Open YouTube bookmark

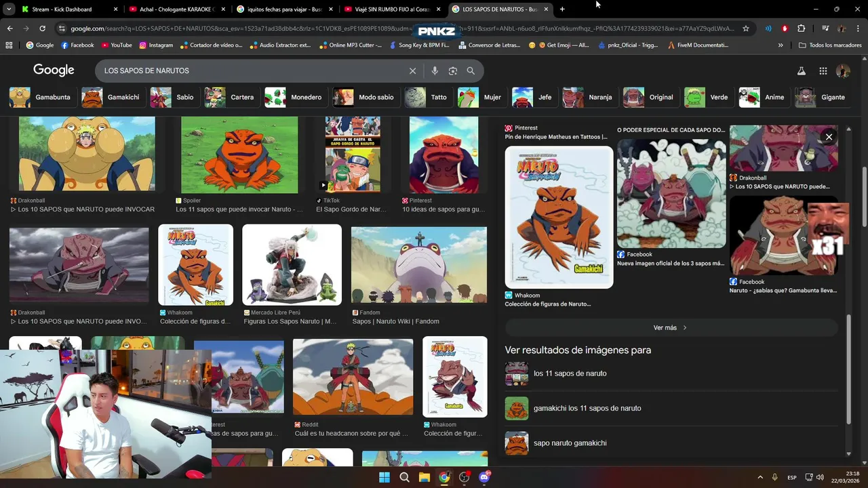[x=116, y=45]
